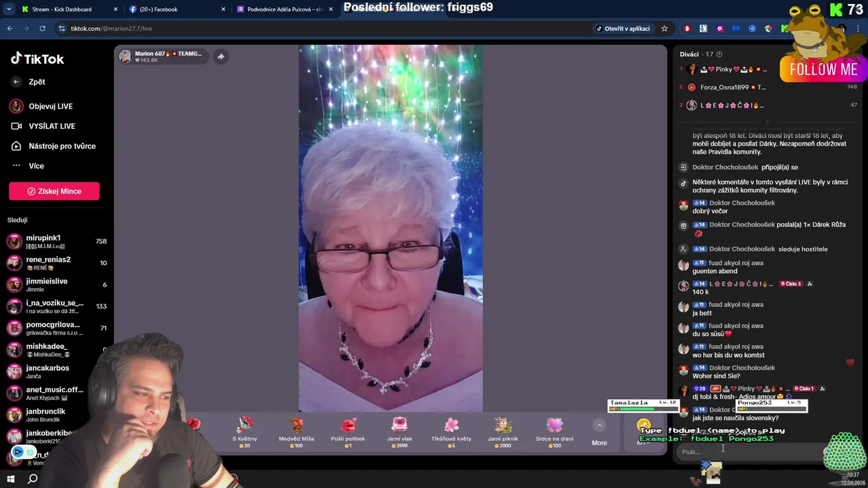Image resolution: width=868 pixels, height=488 pixels.
Task: Go back using the Zpět arrow
Action: (16, 82)
